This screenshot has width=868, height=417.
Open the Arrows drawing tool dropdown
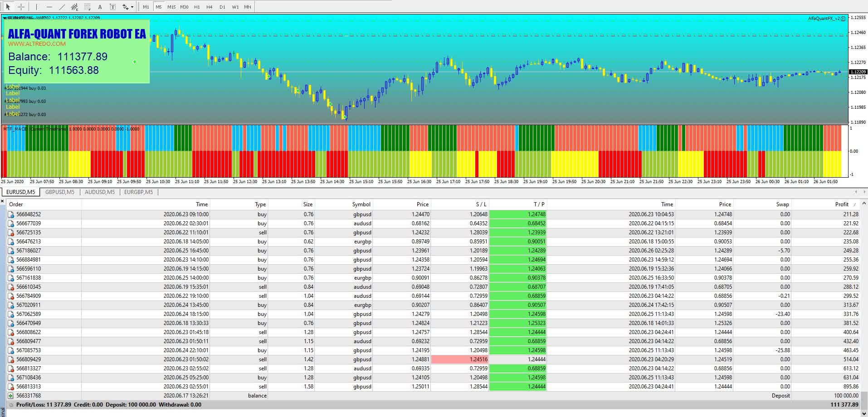[126, 7]
